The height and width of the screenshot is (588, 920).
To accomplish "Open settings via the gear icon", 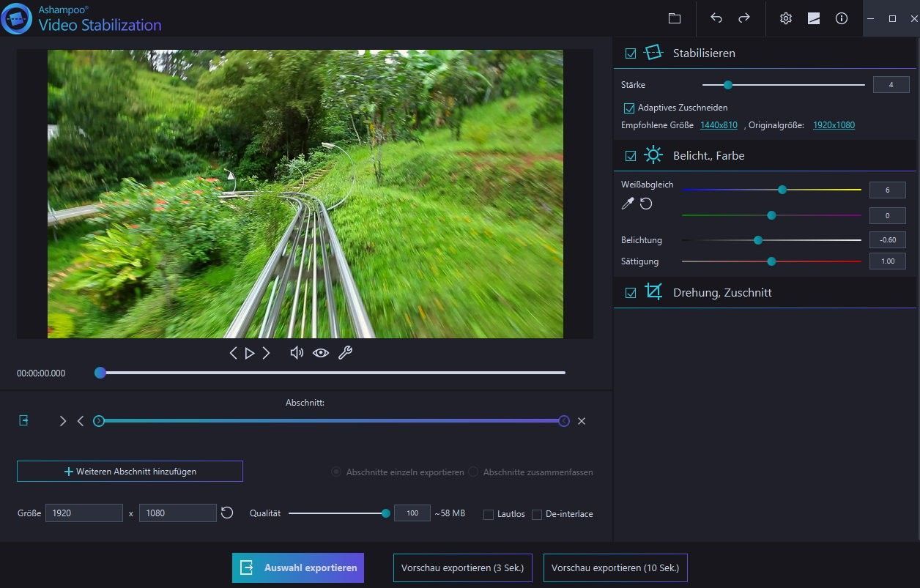I will pos(786,18).
